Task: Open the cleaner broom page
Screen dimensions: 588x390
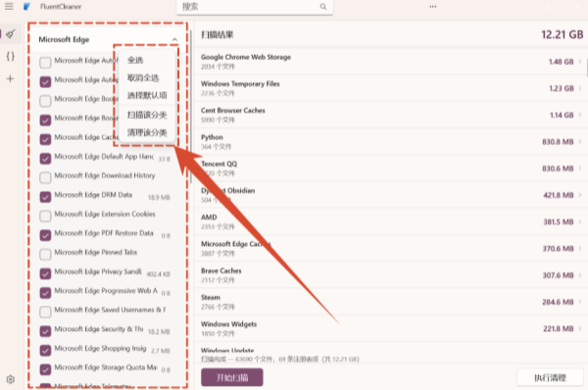Action: pyautogui.click(x=11, y=34)
